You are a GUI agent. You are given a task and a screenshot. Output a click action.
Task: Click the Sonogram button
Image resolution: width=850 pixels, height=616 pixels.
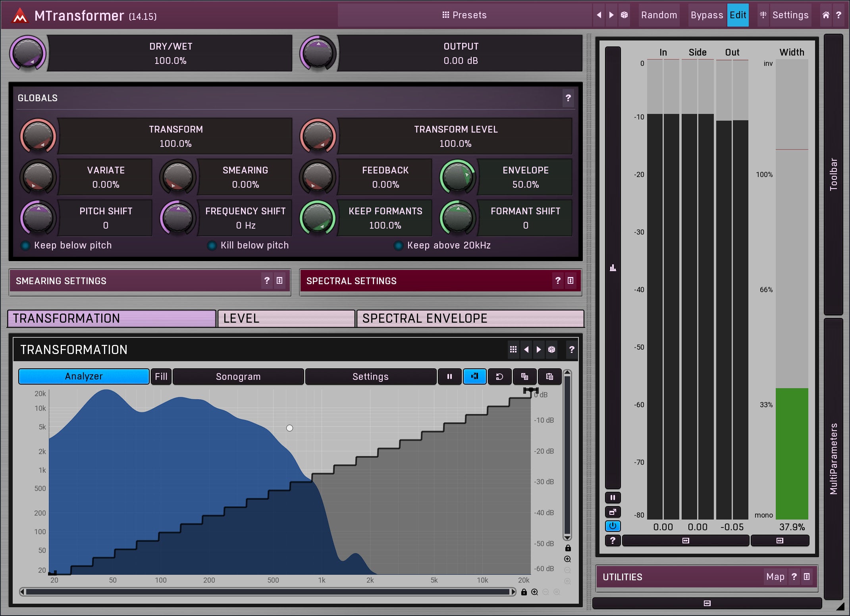click(x=238, y=376)
